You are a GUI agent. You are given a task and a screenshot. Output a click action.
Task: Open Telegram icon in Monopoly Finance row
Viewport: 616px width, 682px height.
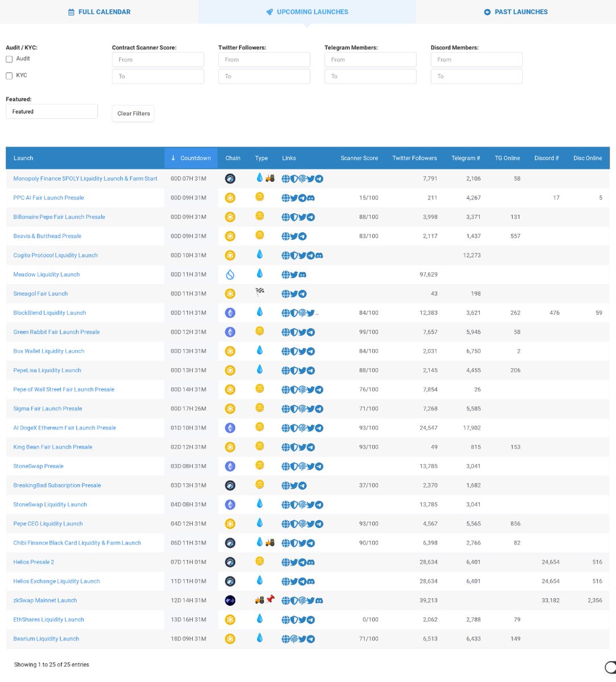[x=319, y=178]
